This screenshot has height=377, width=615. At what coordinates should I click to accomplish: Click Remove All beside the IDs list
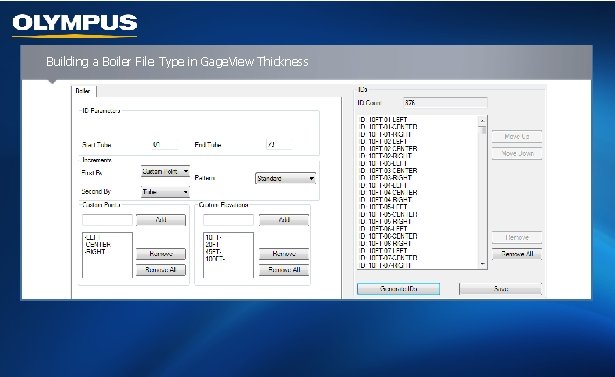click(x=517, y=254)
